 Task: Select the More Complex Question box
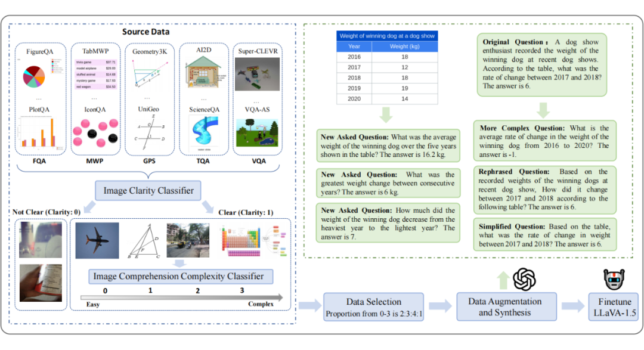tap(545, 141)
